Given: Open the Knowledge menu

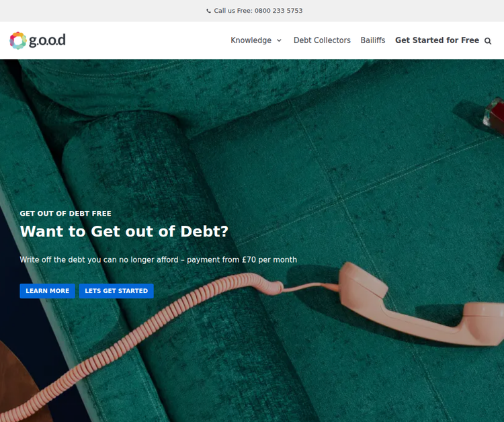Looking at the screenshot, I should click(x=251, y=40).
